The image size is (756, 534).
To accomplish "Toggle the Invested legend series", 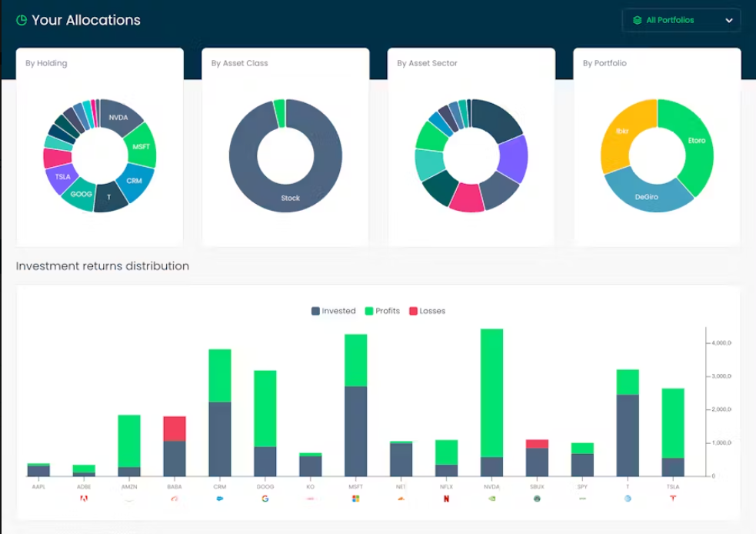I will click(x=334, y=311).
